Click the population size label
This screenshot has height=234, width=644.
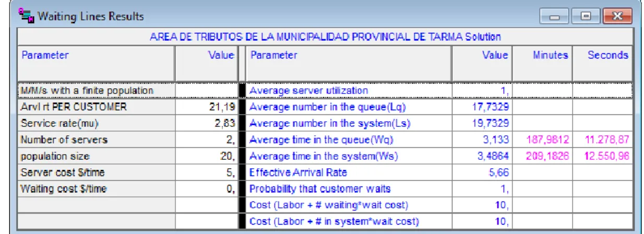point(54,156)
